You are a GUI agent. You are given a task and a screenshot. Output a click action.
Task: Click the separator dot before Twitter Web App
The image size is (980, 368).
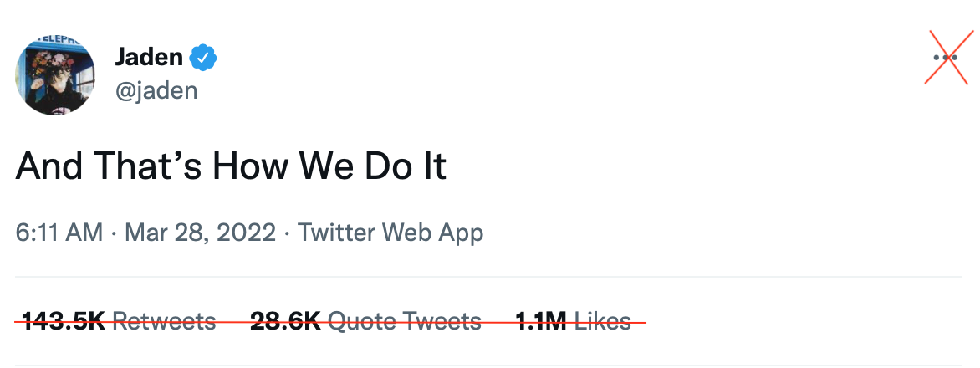click(x=287, y=232)
